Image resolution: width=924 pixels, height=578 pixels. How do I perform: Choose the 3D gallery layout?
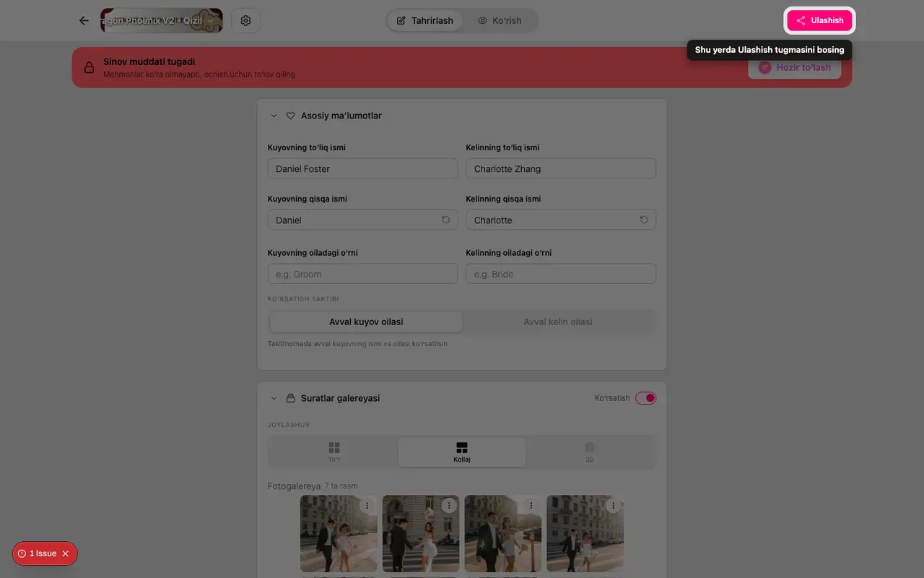pos(590,452)
